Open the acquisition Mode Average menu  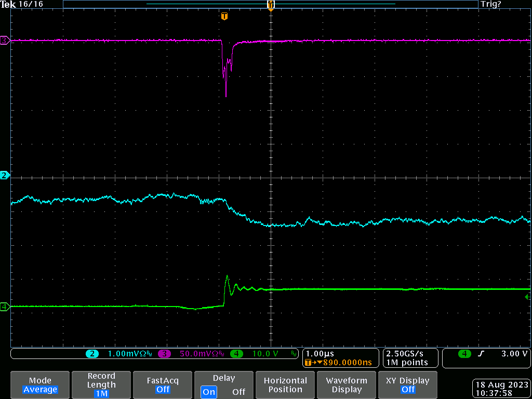(40, 385)
